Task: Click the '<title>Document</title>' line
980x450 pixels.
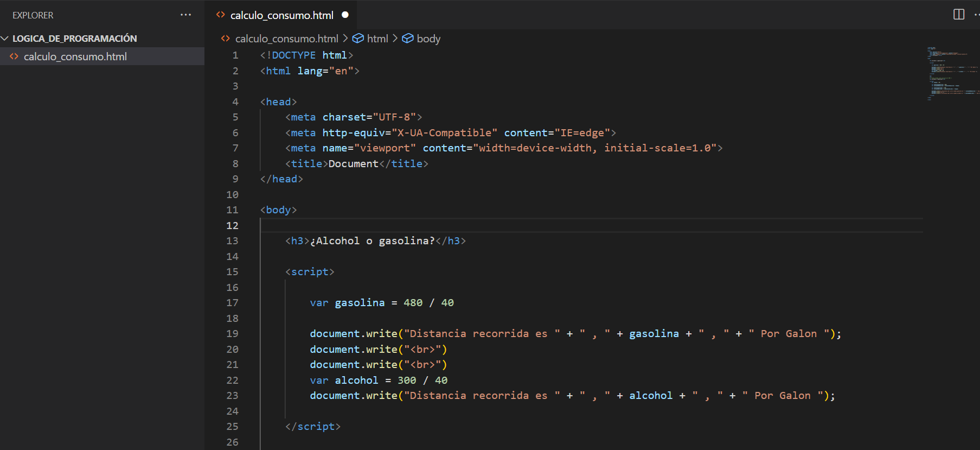Action: pyautogui.click(x=357, y=164)
